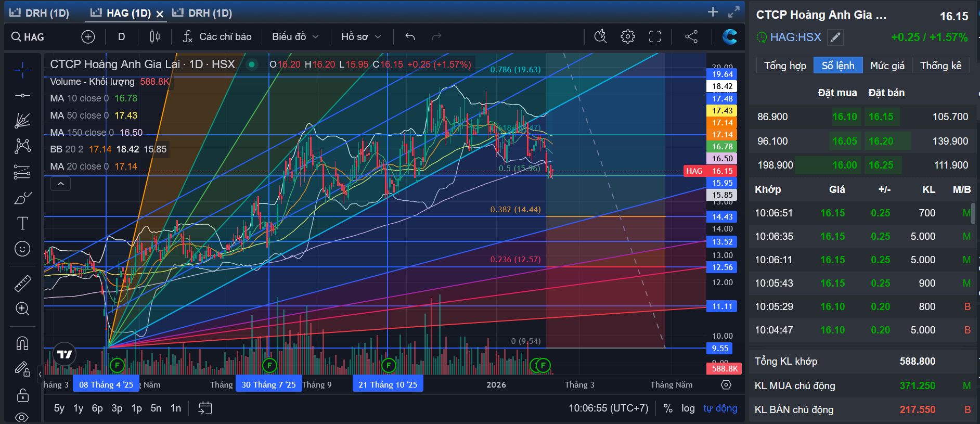The image size is (980, 424).
Task: Set date range to 1p
Action: point(137,408)
